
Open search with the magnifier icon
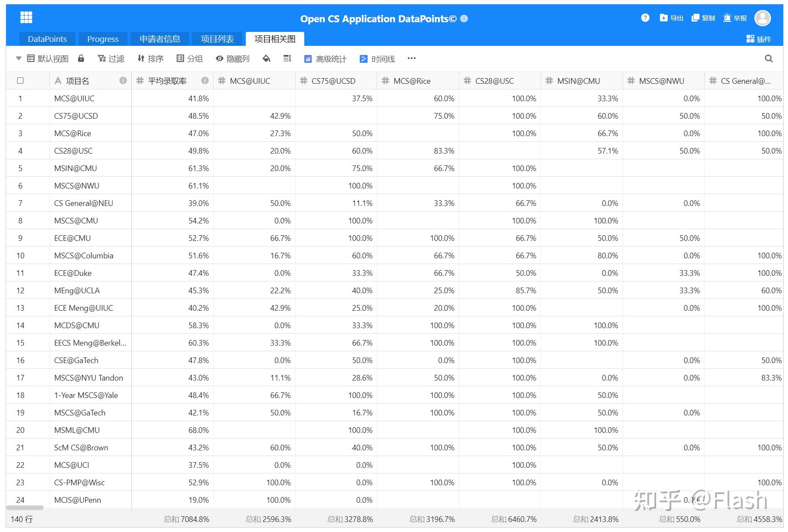[769, 58]
